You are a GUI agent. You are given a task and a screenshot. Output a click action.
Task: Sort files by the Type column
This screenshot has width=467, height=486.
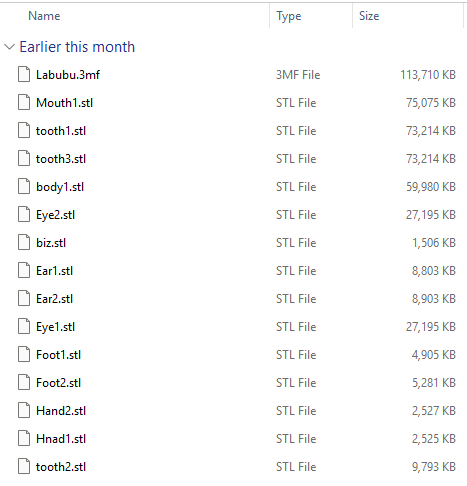click(289, 16)
